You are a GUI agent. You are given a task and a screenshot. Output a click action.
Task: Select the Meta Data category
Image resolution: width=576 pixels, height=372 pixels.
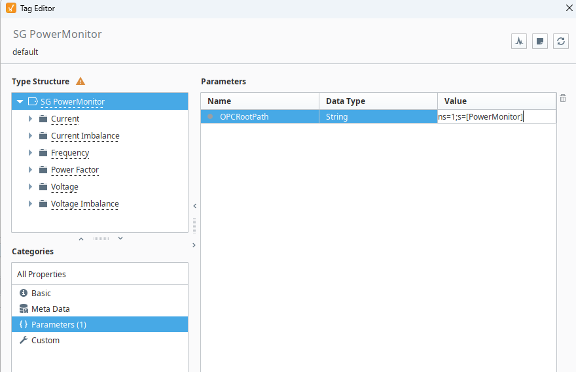tap(100, 308)
